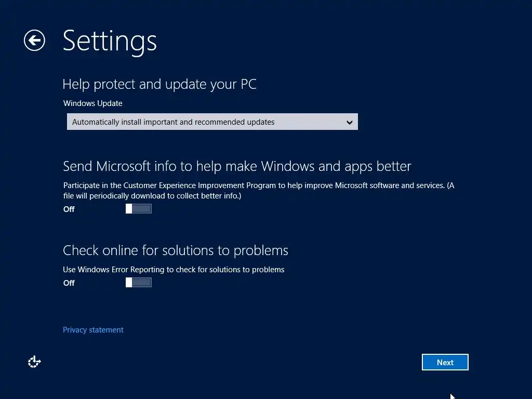Click the 'Help protect and update your PC' heading

(159, 84)
